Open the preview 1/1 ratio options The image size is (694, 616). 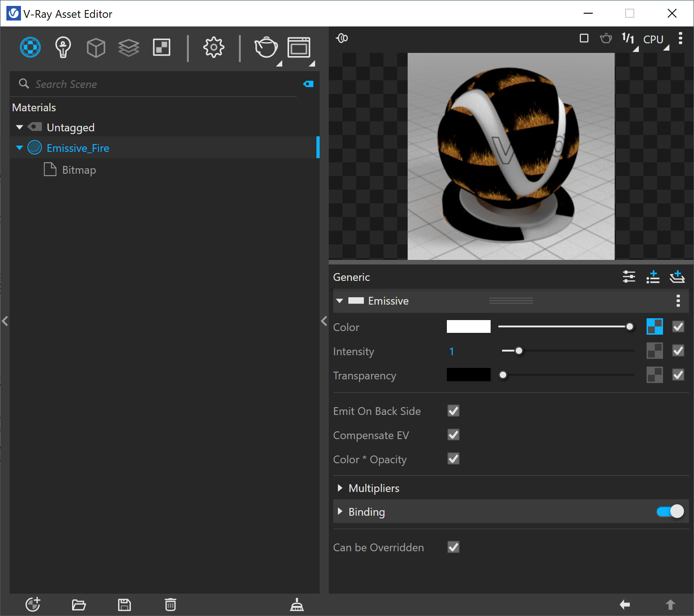coord(628,39)
